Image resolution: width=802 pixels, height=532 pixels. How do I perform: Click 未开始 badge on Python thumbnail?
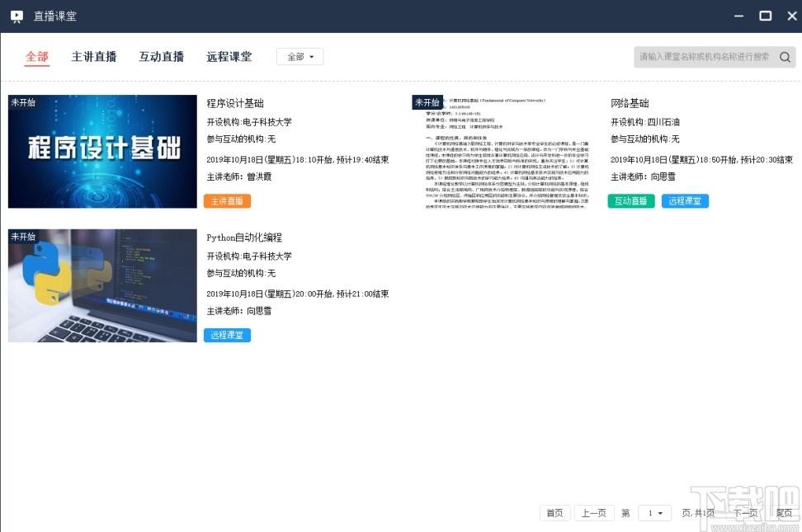[x=23, y=237]
